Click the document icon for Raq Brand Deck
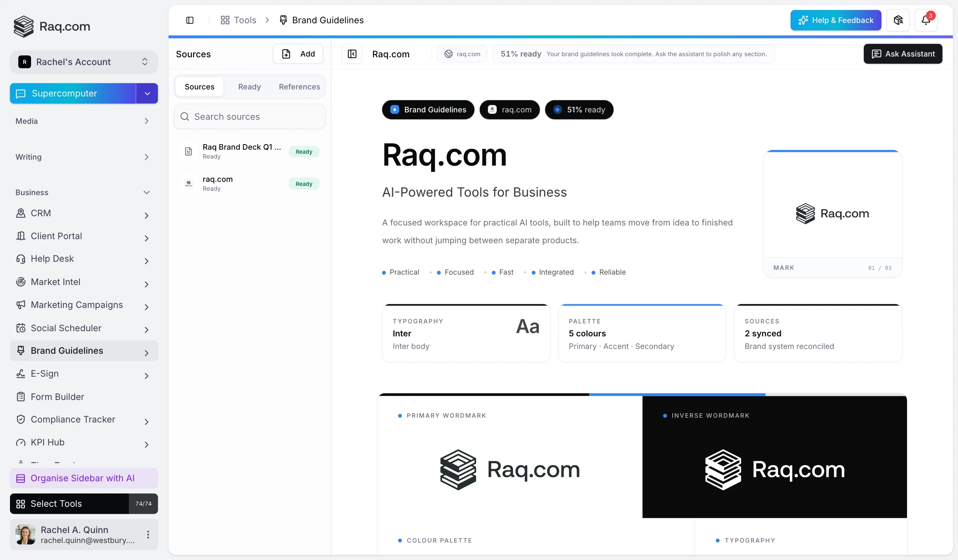 (x=188, y=152)
